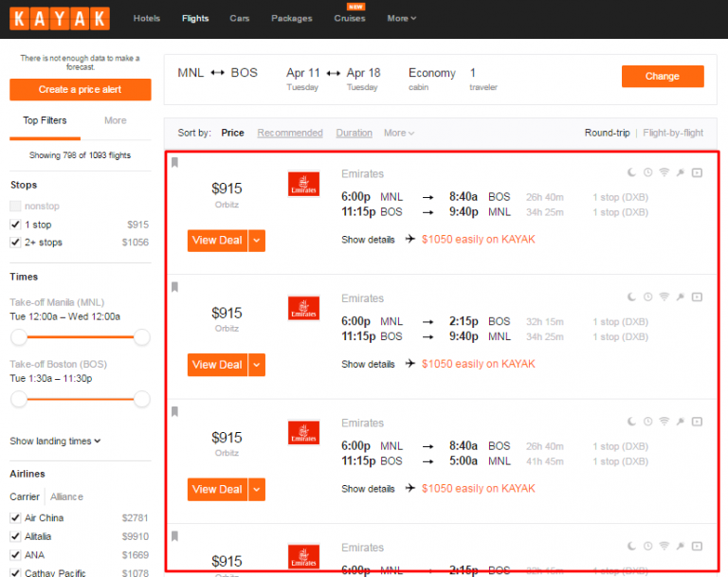
Task: Show details for the third flight
Action: click(x=368, y=489)
